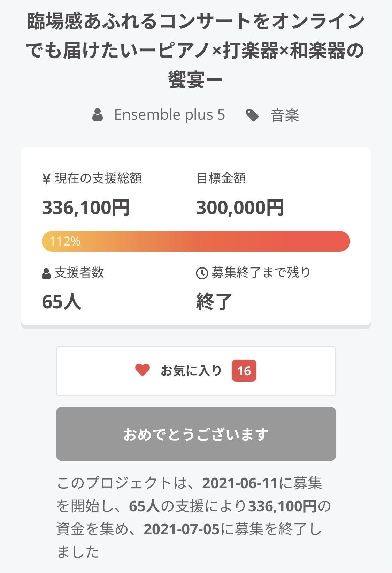
Task: Click the person icon beside 支援者数
Action: (x=46, y=273)
